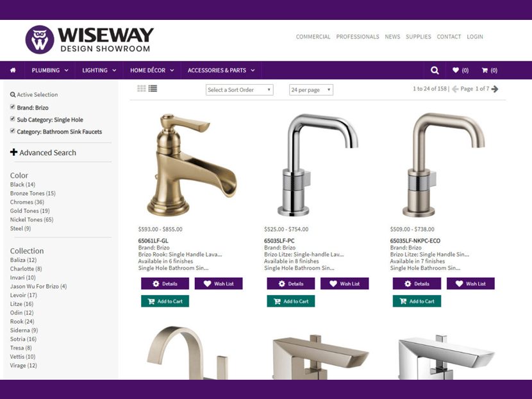
Task: Click the gold Brizo Rook faucet image
Action: pos(192,165)
